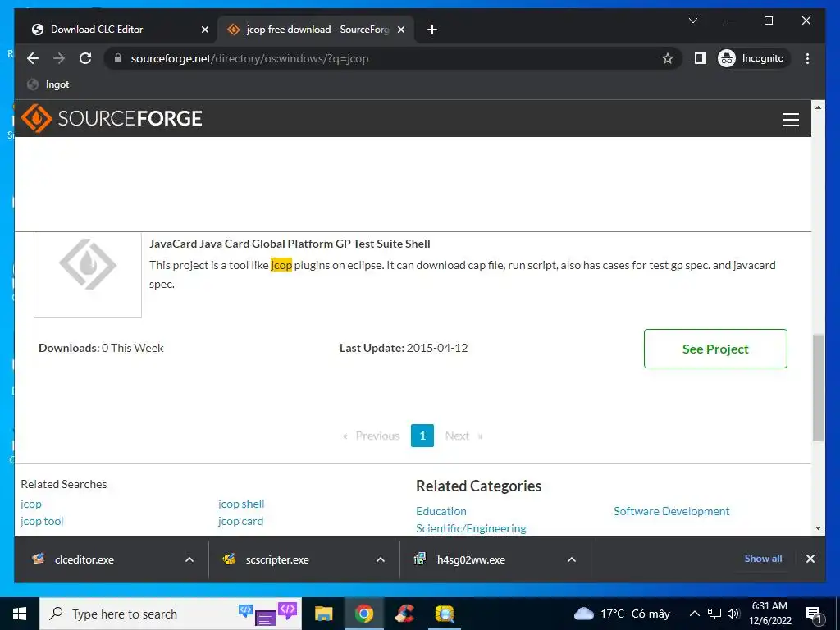
Task: Open related search jcop card
Action: pyautogui.click(x=240, y=521)
